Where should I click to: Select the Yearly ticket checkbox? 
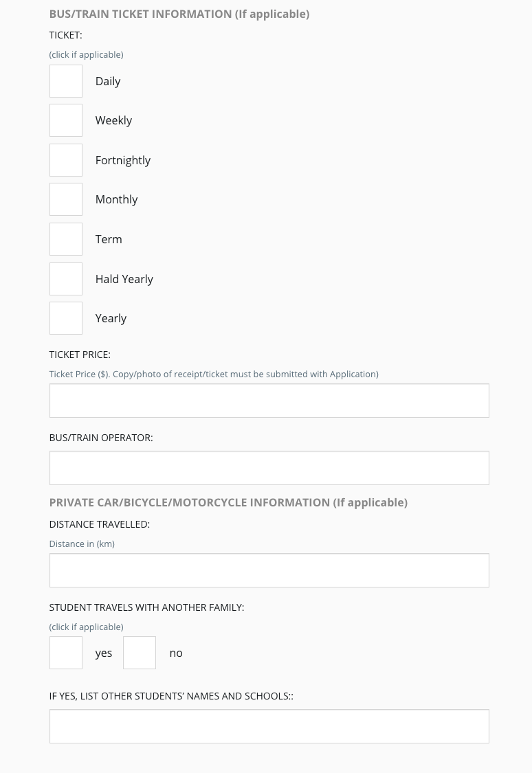66,318
